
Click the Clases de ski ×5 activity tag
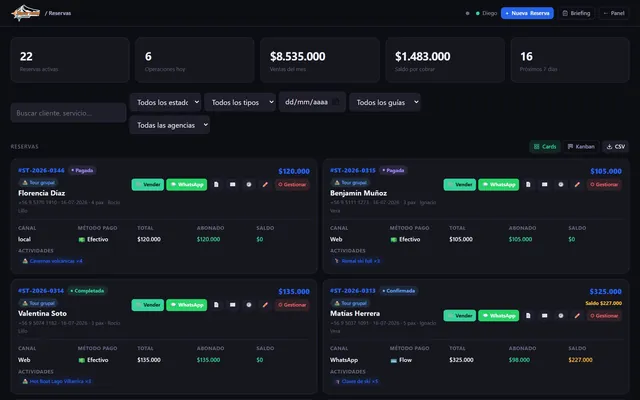point(356,381)
